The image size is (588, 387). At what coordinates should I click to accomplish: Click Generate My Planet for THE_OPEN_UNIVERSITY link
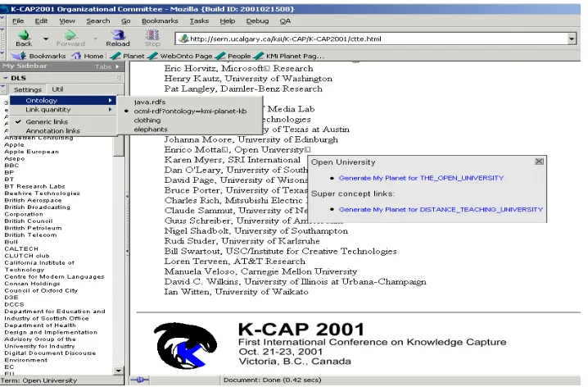coord(421,178)
